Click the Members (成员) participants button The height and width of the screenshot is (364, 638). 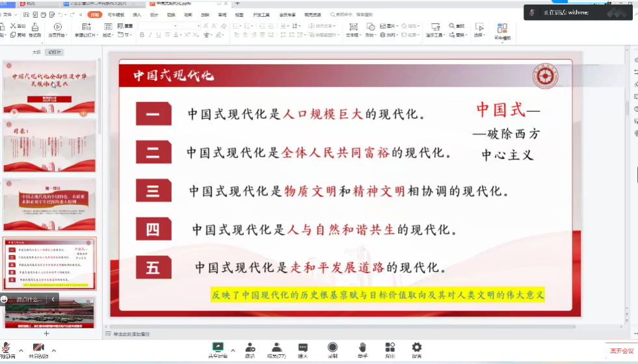(276, 350)
